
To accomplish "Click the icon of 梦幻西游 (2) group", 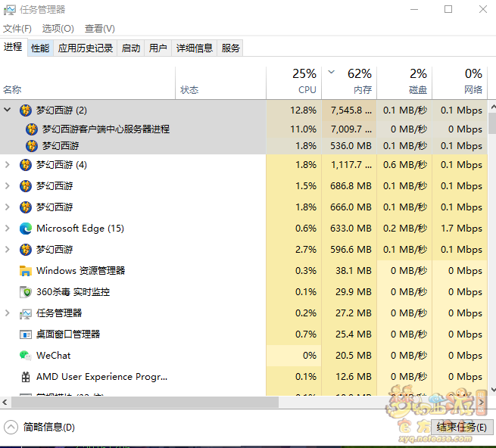I will [x=26, y=110].
